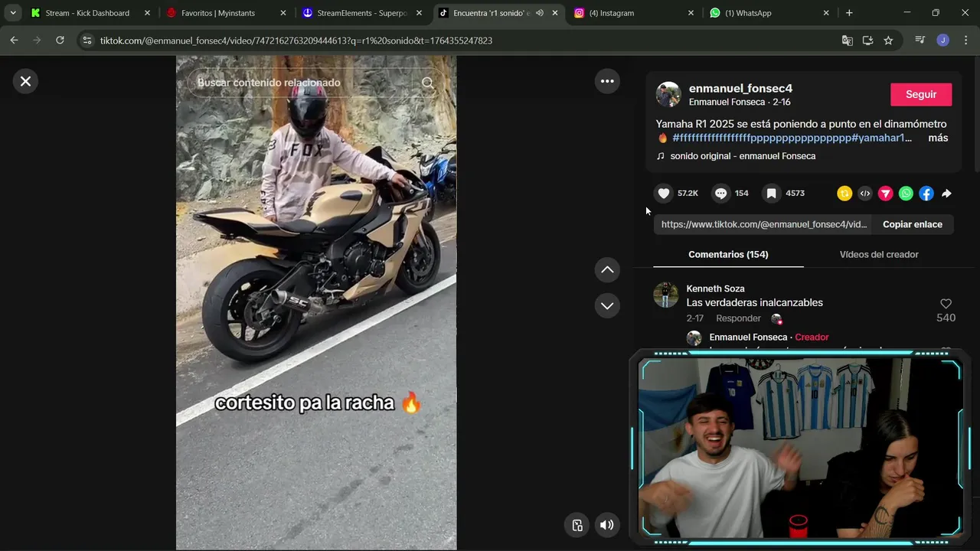Switch to the Stream - Kick Dashboard tab
The image size is (980, 551).
(x=87, y=13)
